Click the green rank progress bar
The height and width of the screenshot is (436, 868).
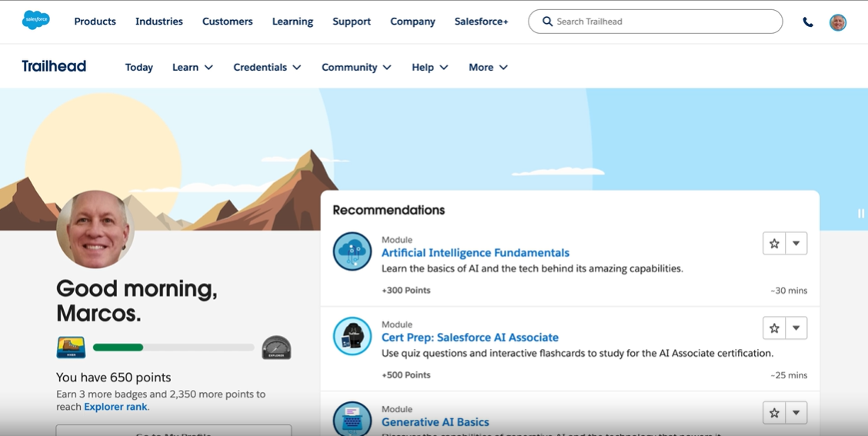coord(118,348)
